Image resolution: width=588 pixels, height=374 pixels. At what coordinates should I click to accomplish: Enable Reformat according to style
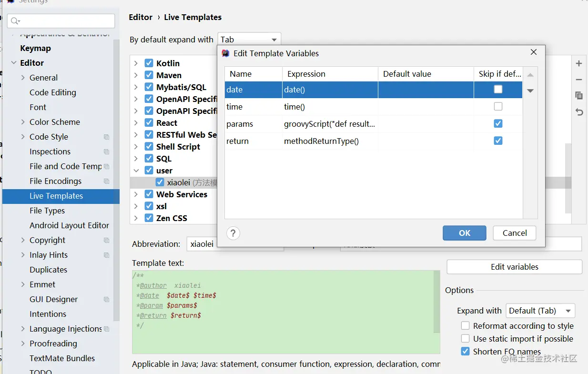465,326
